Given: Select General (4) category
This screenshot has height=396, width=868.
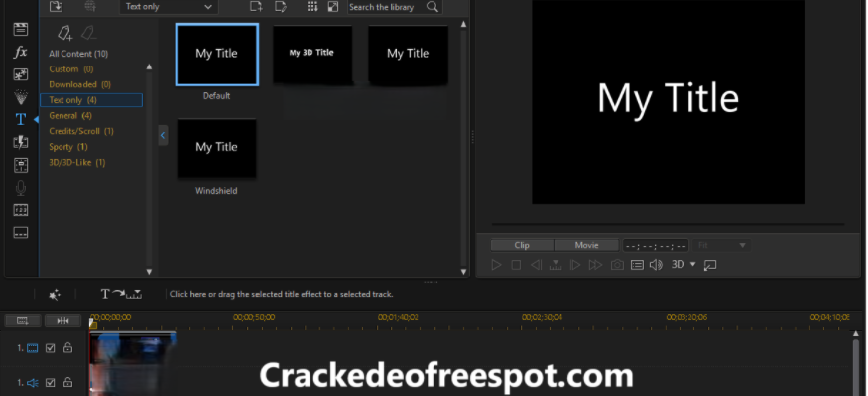Looking at the screenshot, I should pos(70,116).
